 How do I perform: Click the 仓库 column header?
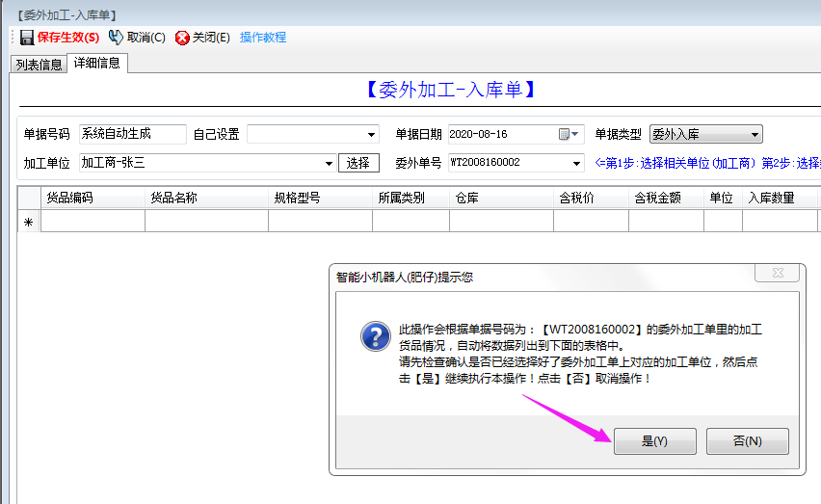[x=501, y=198]
